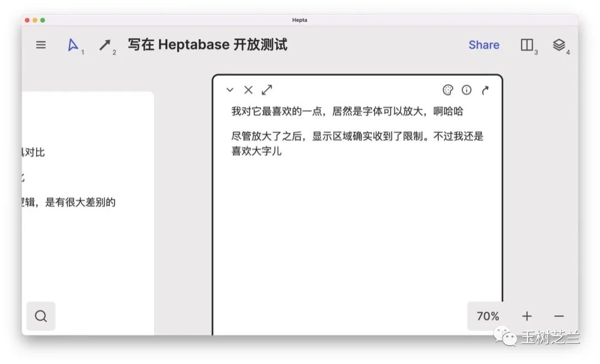
Task: Zoom out with the minus button
Action: pyautogui.click(x=559, y=316)
